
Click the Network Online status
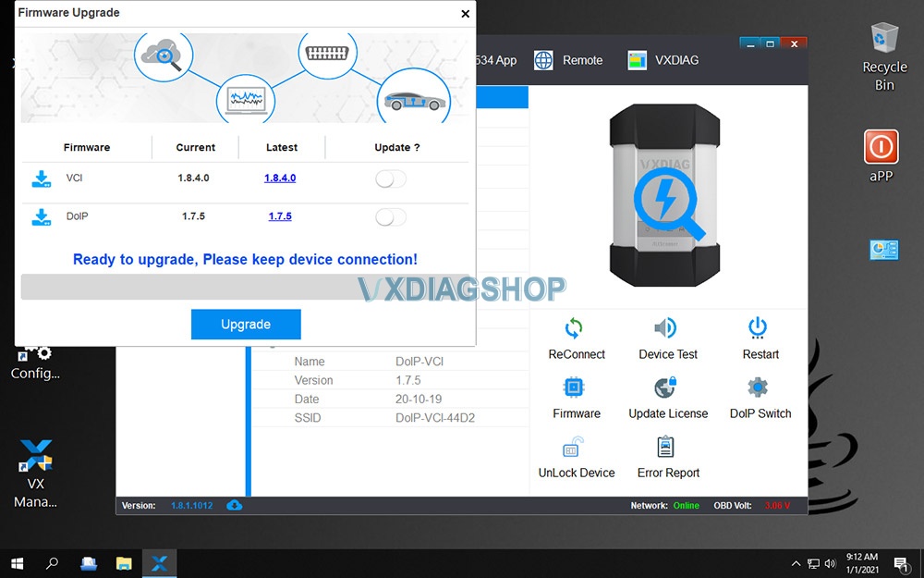pos(686,506)
